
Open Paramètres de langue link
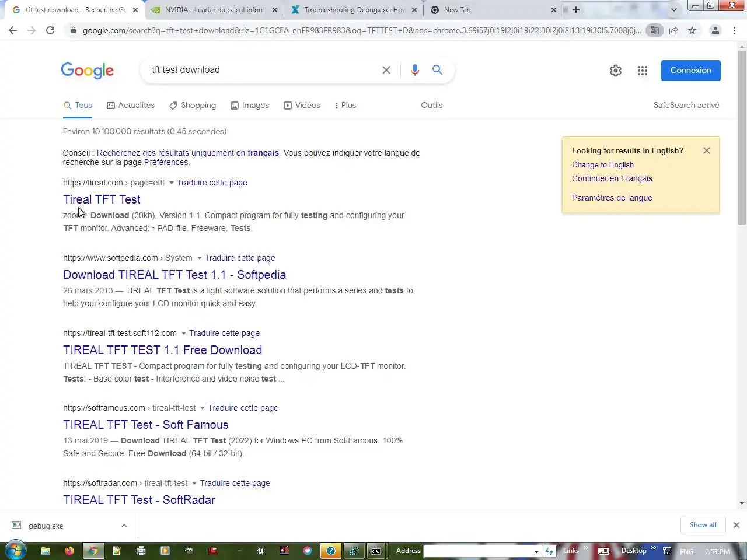point(612,198)
